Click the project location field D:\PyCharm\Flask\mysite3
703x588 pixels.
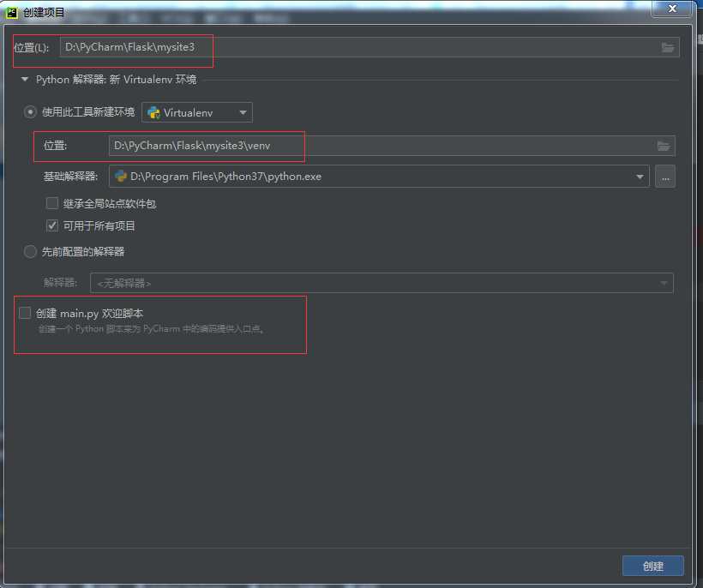point(370,47)
